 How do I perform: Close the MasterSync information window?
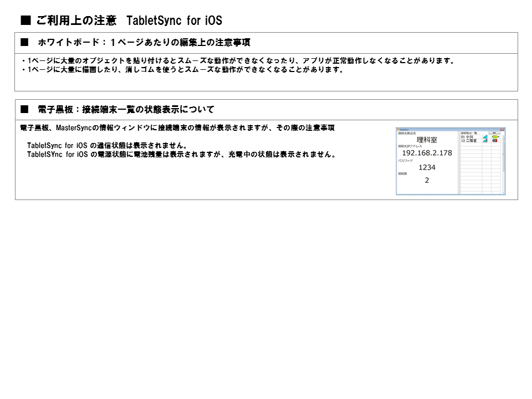(503, 129)
